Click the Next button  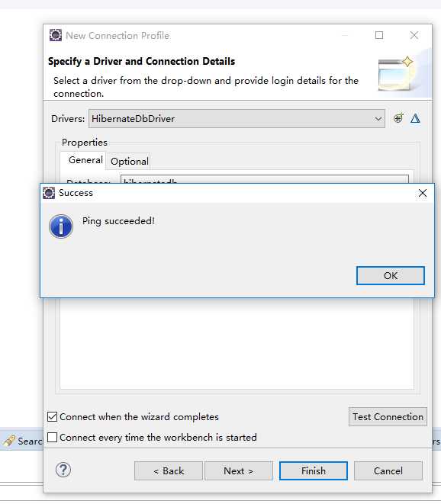pyautogui.click(x=238, y=471)
